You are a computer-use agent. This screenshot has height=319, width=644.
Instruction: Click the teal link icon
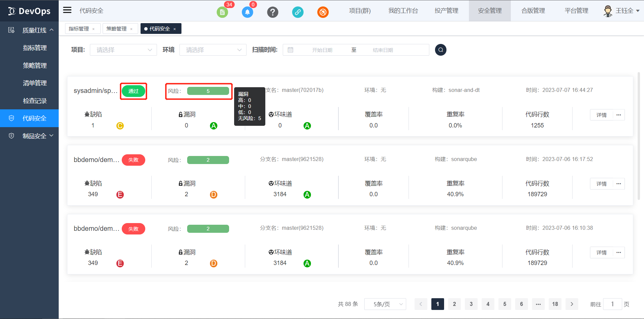coord(298,12)
